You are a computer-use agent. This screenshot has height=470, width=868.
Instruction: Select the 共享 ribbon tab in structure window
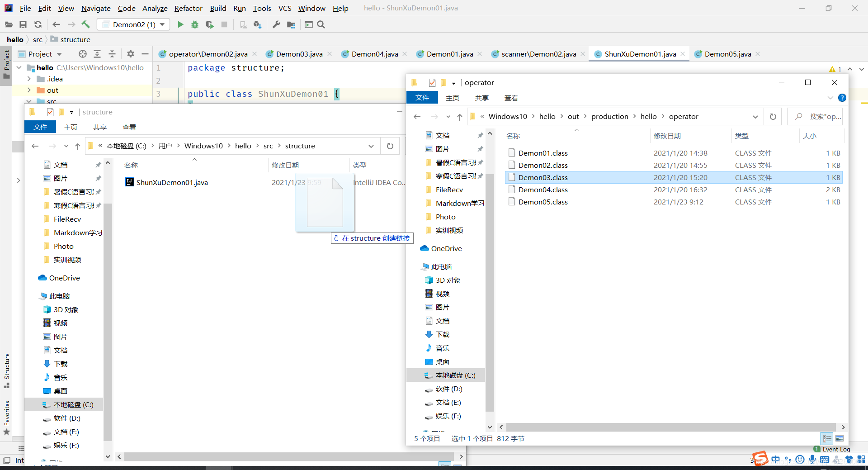99,127
